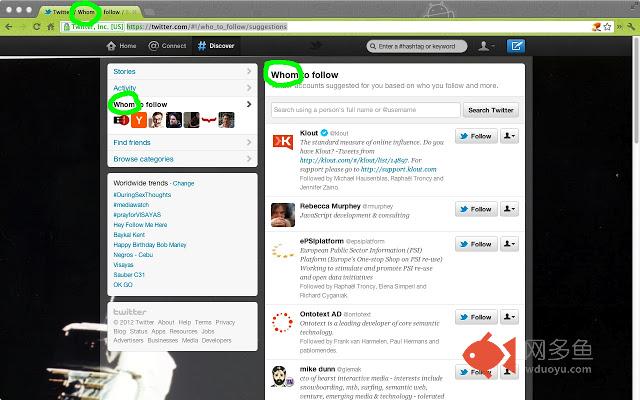640x400 pixels.
Task: Follow Ontotext AD account
Action: 476,317
